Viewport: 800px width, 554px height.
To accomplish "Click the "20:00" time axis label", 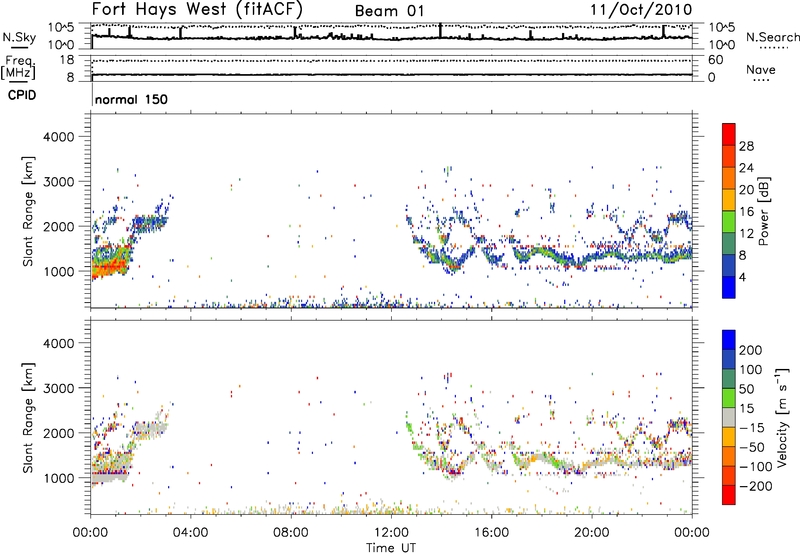I will [x=591, y=533].
